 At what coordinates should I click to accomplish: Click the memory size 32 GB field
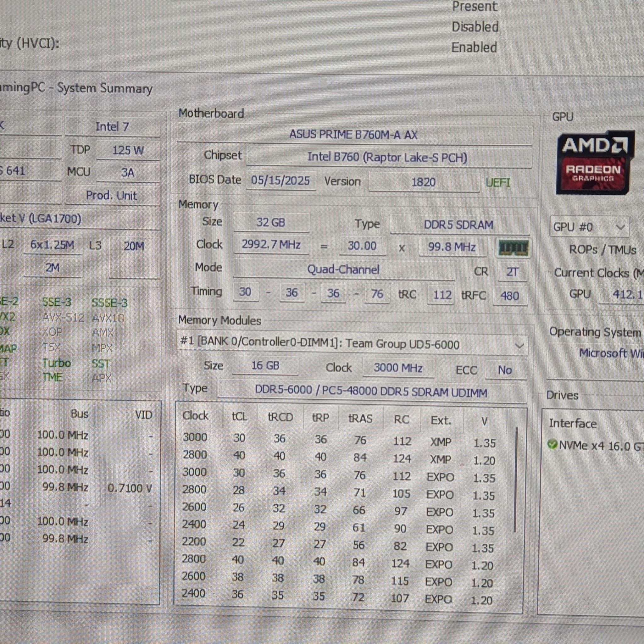point(271,222)
